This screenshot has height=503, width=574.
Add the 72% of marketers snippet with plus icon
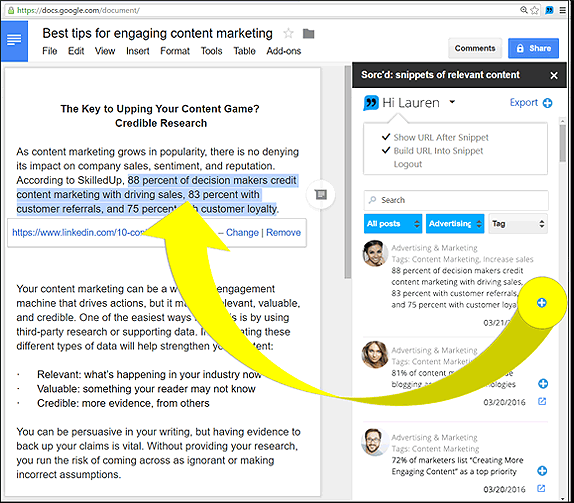(x=542, y=470)
